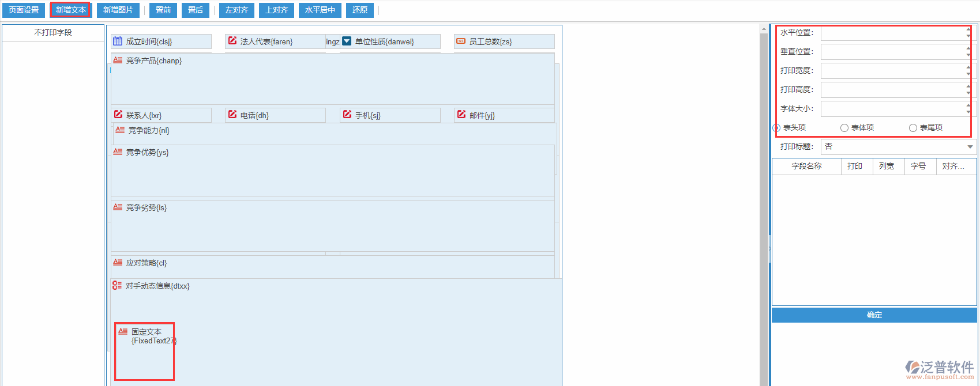This screenshot has height=386, width=980.
Task: Decrease 垂直位置 with the down spinner
Action: (x=968, y=55)
